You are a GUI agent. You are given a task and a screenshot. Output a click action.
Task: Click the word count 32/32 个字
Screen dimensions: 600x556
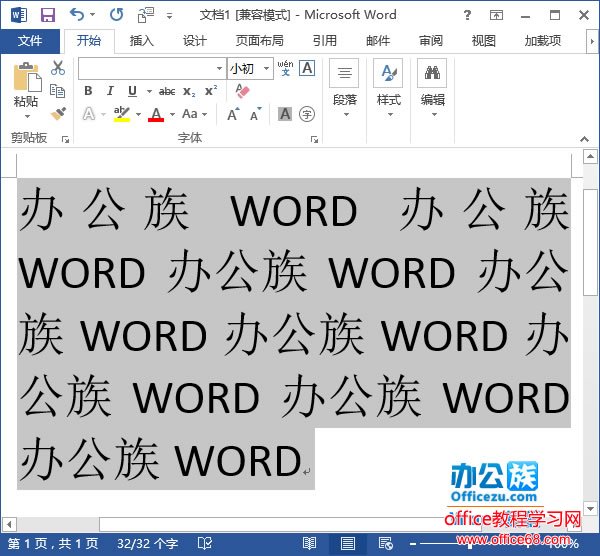coord(148,543)
